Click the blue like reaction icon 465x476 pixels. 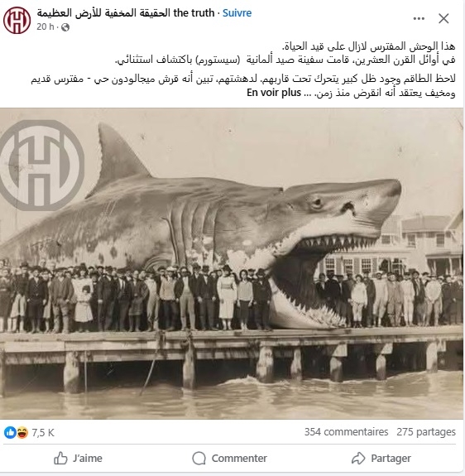tap(10, 432)
